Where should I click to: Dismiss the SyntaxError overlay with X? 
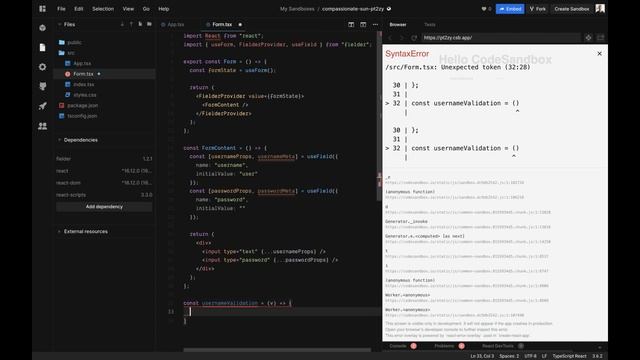(599, 53)
